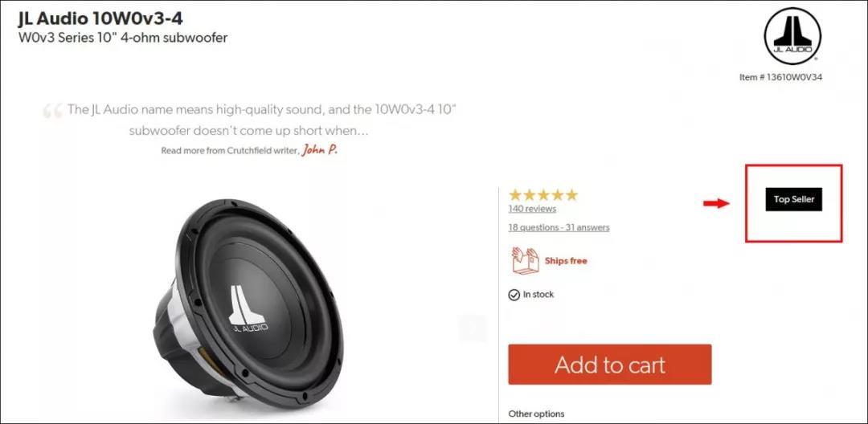
Task: Click the John P. signature
Action: [319, 150]
